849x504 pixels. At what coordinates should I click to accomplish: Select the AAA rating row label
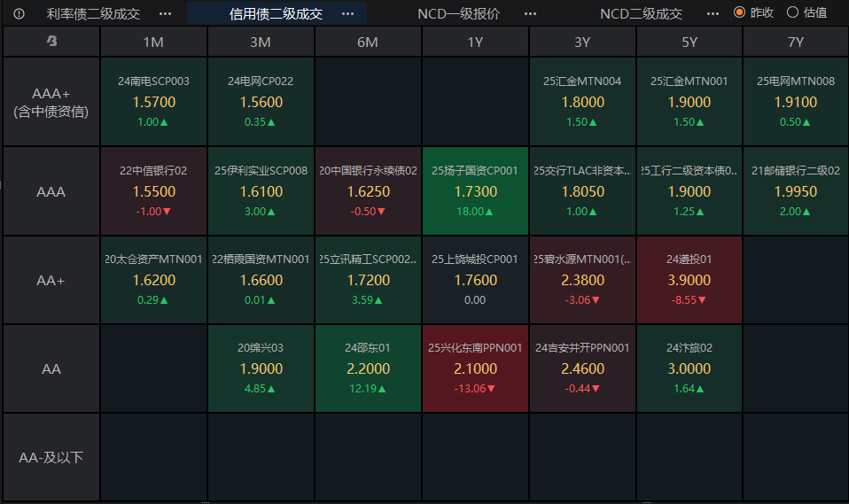point(51,191)
